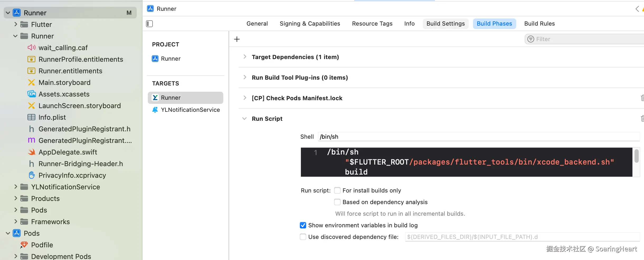644x260 pixels.
Task: Click the GeneratedPluginRegistrant.h header icon
Action: [31, 129]
